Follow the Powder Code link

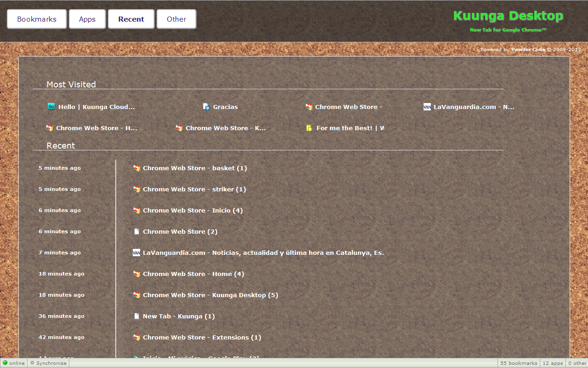point(528,49)
